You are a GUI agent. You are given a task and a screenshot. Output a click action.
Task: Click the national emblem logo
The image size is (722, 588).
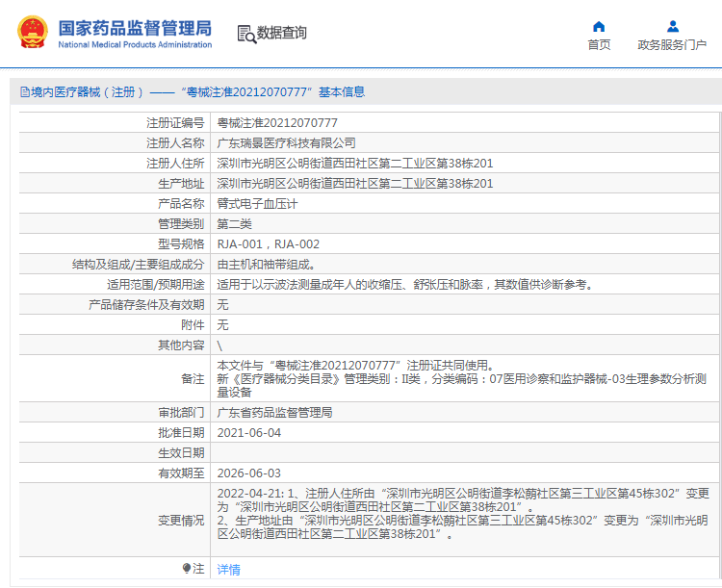[33, 32]
